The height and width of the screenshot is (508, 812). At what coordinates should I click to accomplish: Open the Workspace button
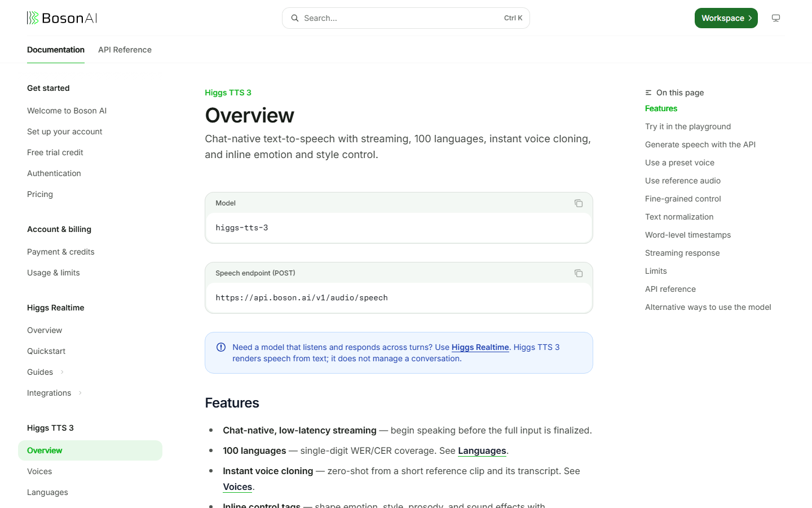point(726,18)
